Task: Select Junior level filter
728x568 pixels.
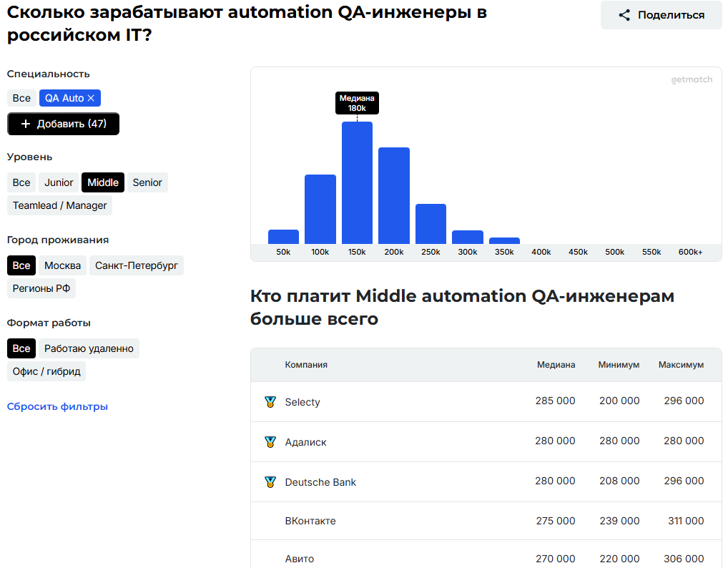Action: (x=59, y=182)
